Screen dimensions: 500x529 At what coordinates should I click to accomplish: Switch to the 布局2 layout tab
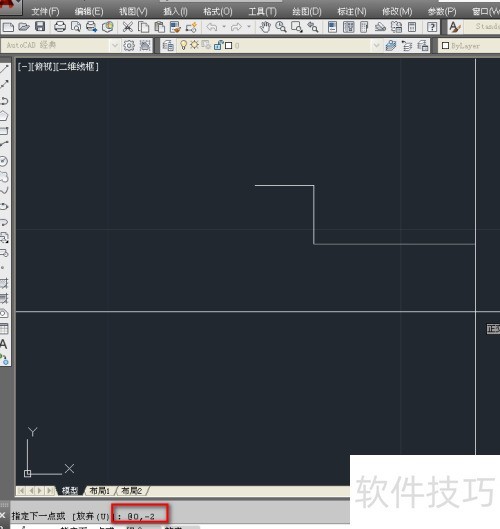(132, 491)
